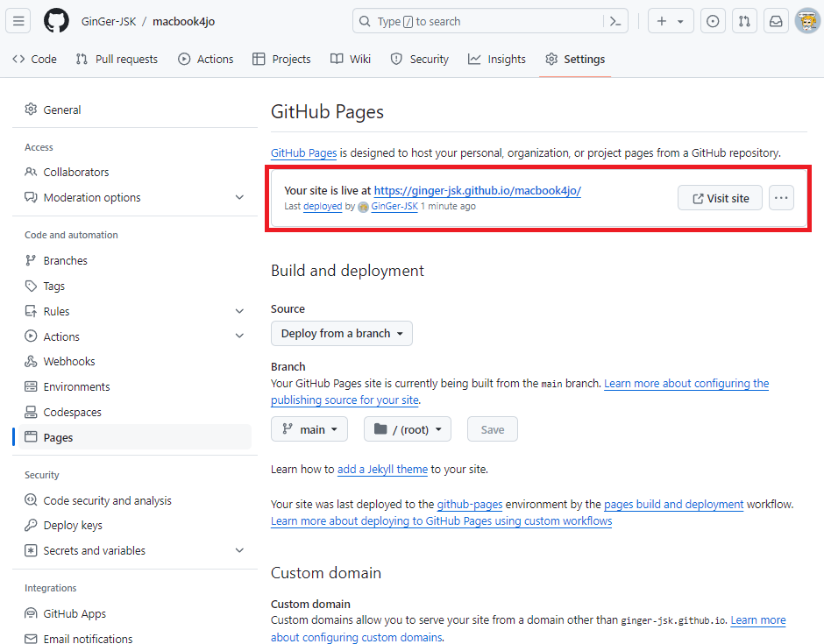This screenshot has width=824, height=644.
Task: Select the Settings tab
Action: pos(575,60)
